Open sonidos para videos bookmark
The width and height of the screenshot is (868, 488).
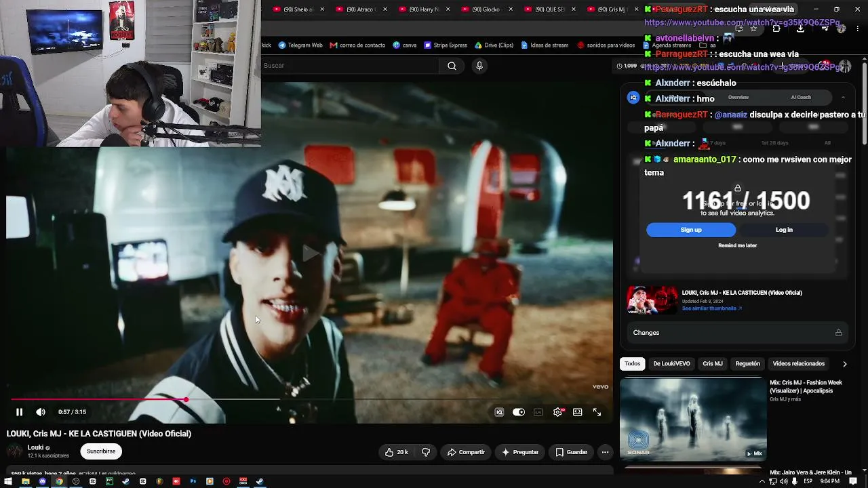[x=606, y=45]
